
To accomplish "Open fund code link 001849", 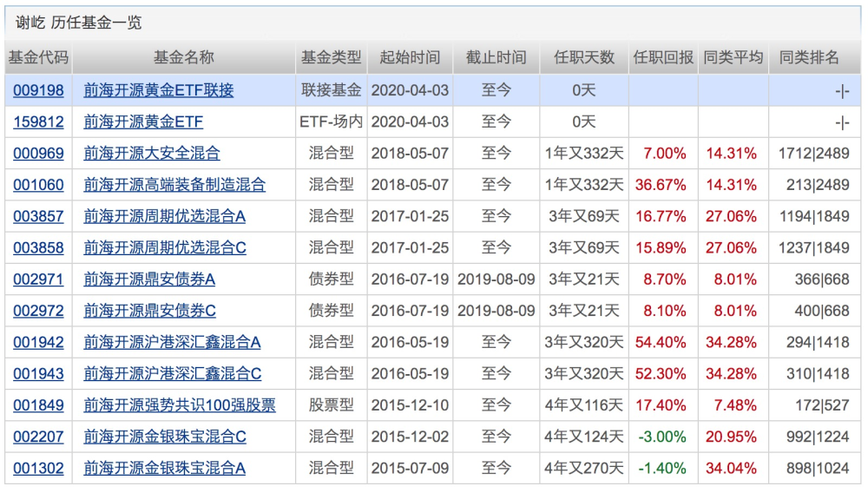I will (38, 405).
